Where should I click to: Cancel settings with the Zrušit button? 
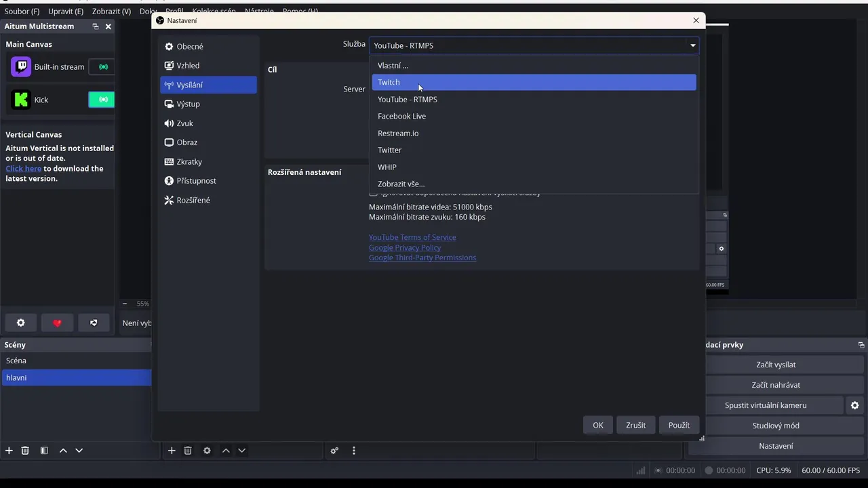[635, 425]
